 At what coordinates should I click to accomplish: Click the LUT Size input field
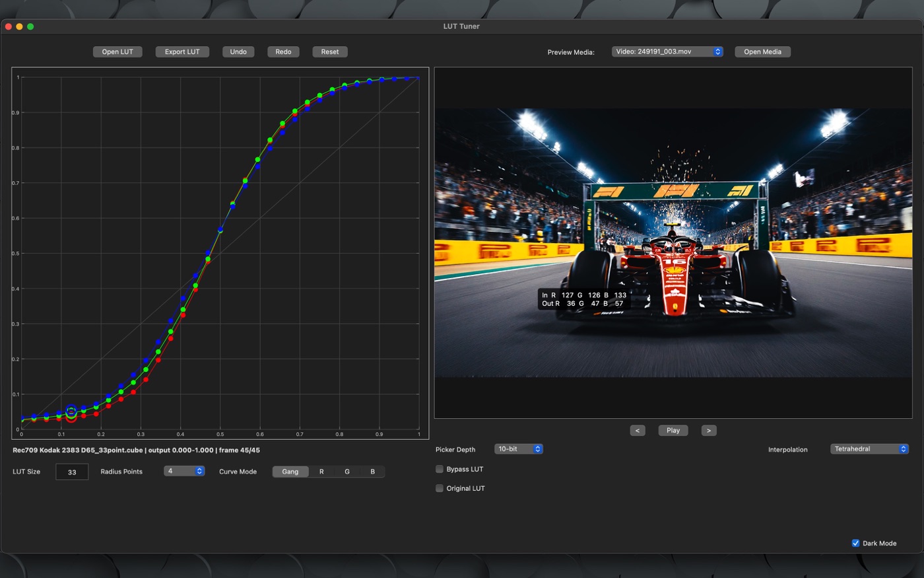coord(72,472)
